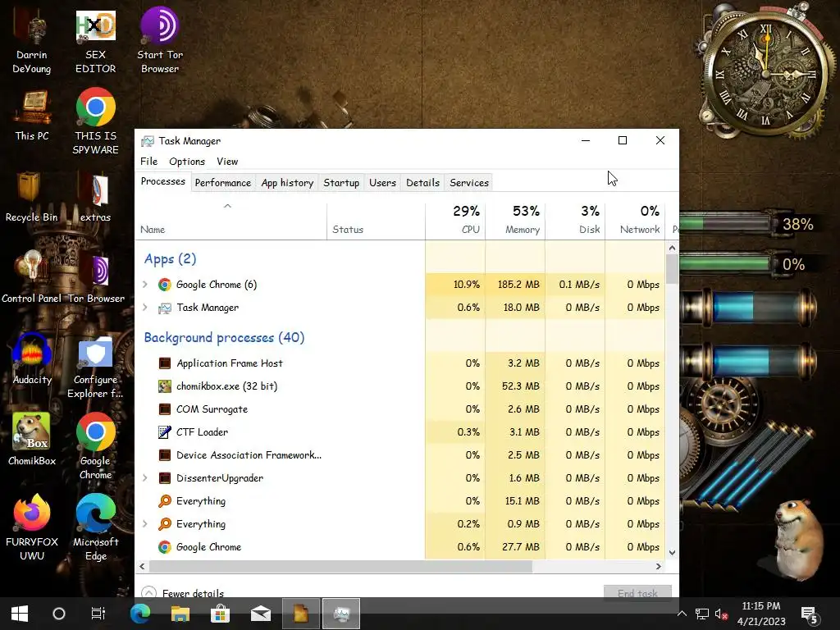Viewport: 840px width, 630px height.
Task: Select the chomikbox.exe (32 bit) process
Action: pyautogui.click(x=400, y=386)
